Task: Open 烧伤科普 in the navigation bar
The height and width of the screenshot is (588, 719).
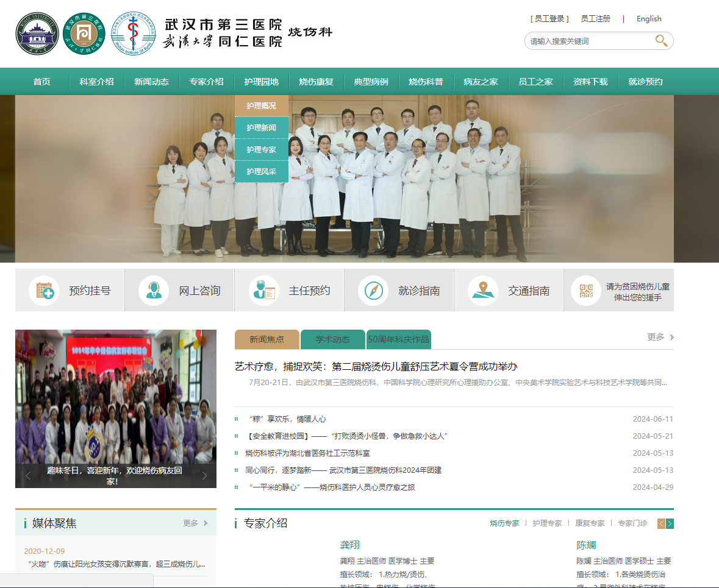Action: click(x=426, y=82)
